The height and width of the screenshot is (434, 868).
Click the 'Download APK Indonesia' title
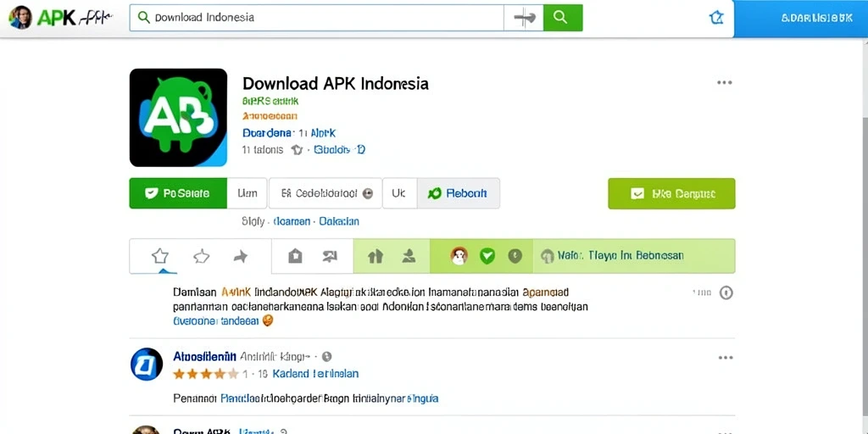click(x=336, y=84)
